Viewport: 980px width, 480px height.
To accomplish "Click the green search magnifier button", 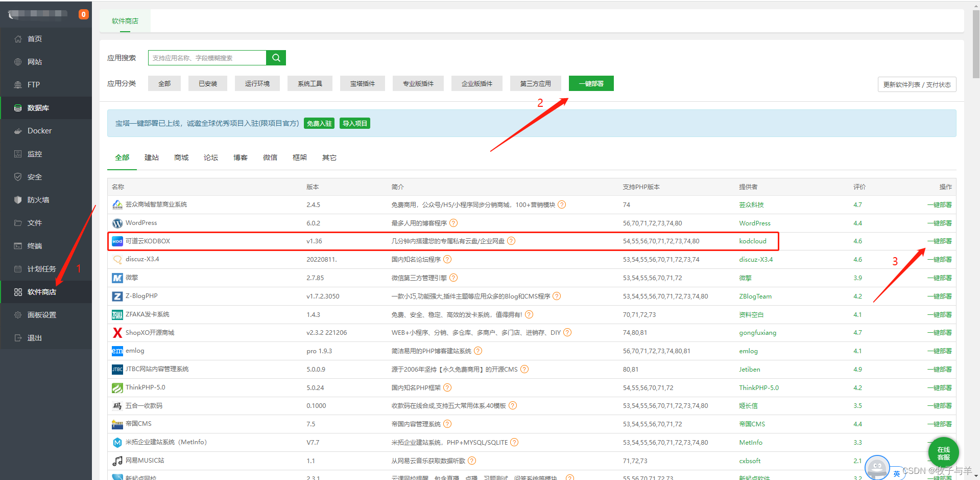I will [x=276, y=58].
